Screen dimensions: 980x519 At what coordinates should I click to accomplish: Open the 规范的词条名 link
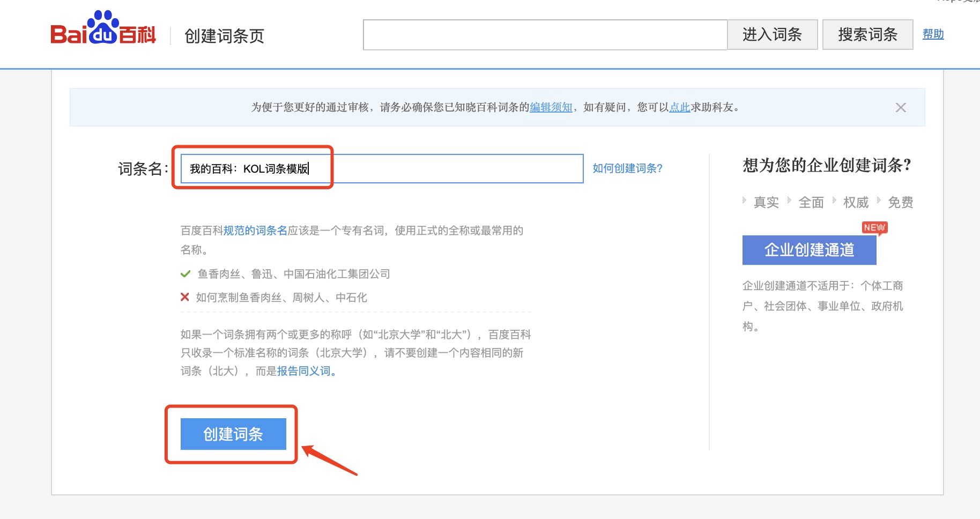pos(255,231)
